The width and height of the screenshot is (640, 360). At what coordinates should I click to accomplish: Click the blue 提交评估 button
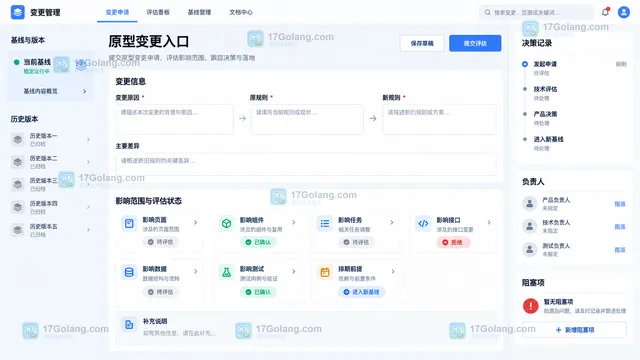[x=475, y=43]
